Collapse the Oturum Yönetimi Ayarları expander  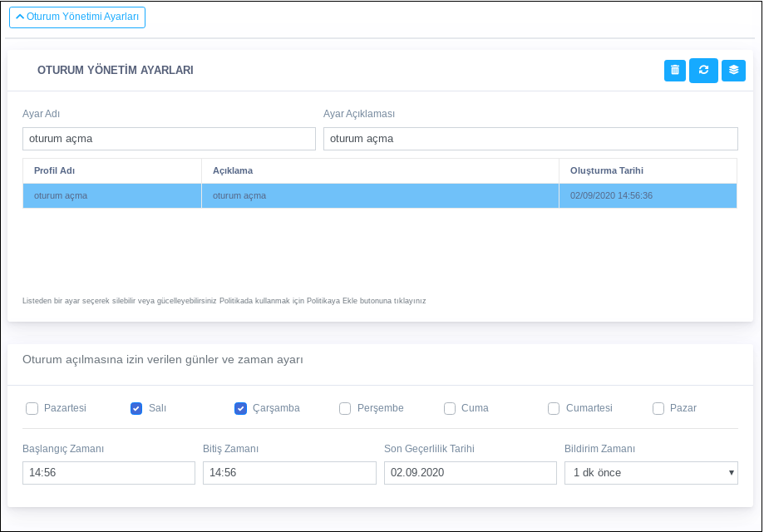tap(77, 17)
